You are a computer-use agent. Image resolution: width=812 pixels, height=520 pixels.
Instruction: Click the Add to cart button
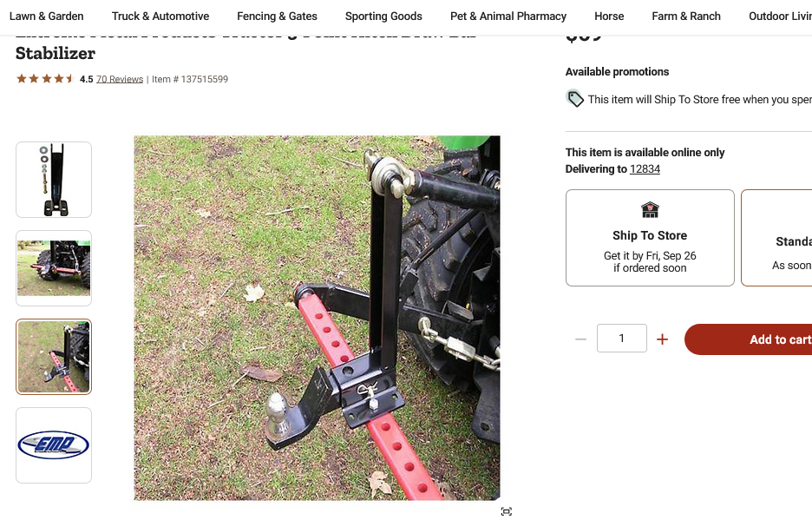coord(763,339)
